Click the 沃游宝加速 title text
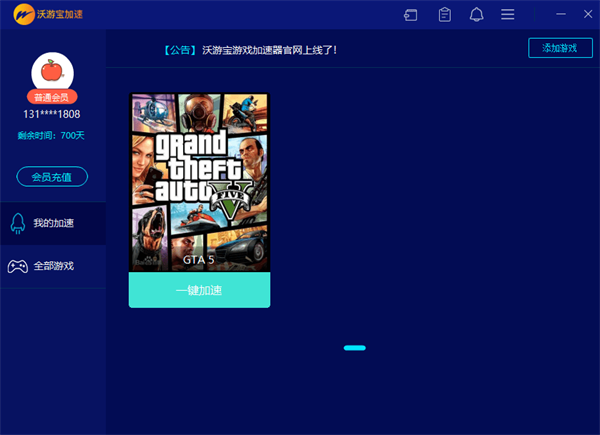 [x=60, y=15]
